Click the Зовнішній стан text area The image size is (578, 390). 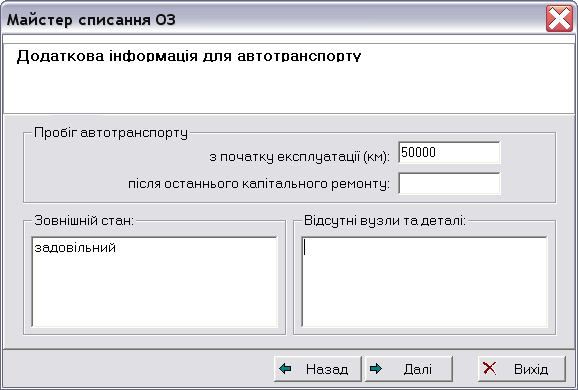154,282
